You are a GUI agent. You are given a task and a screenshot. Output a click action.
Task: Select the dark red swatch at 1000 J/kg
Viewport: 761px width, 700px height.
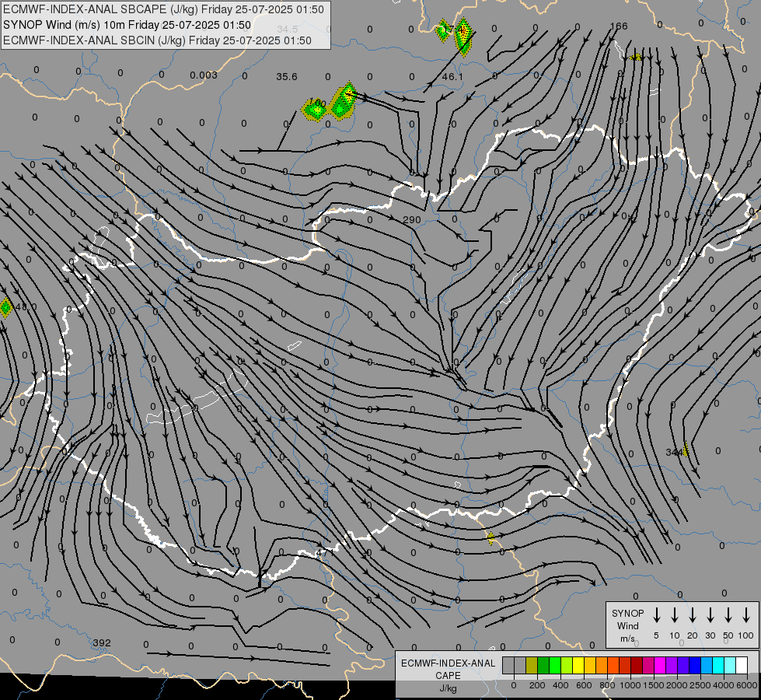(x=637, y=665)
